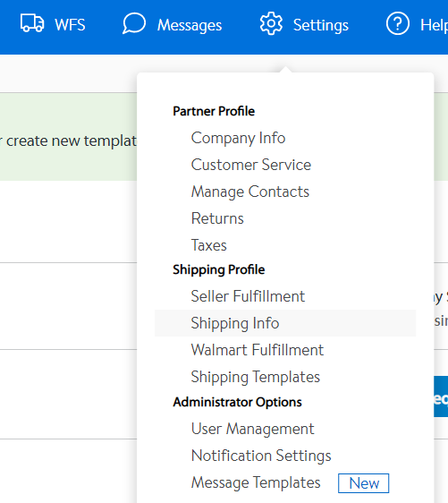
Task: Select Company Info from the menu
Action: point(238,138)
